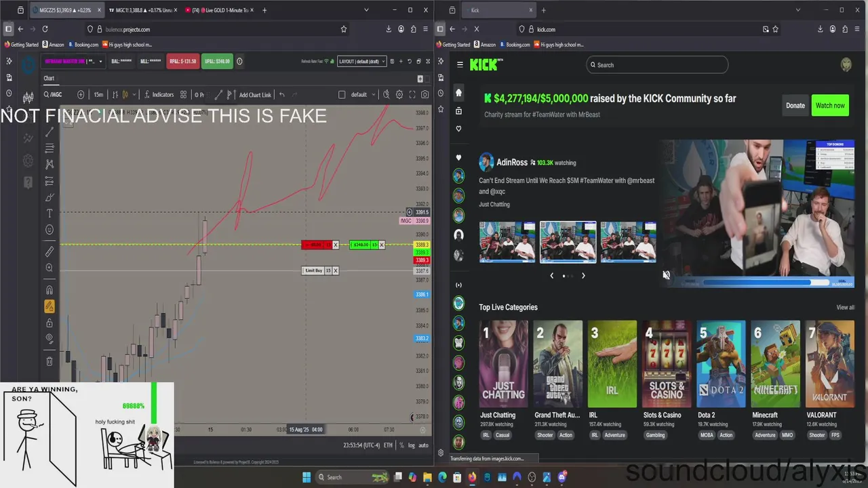Open the Kick following heart icon
The height and width of the screenshot is (488, 868).
(459, 129)
